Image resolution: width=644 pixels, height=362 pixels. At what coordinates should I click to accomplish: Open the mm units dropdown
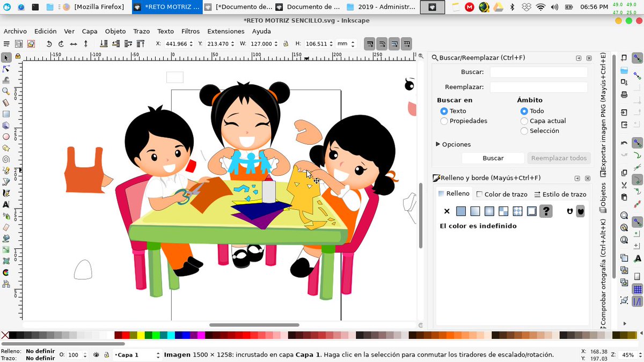(x=347, y=44)
